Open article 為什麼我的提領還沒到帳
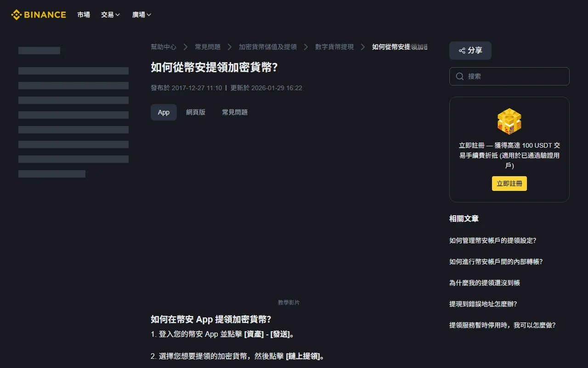Image resolution: width=588 pixels, height=368 pixels. pos(485,283)
